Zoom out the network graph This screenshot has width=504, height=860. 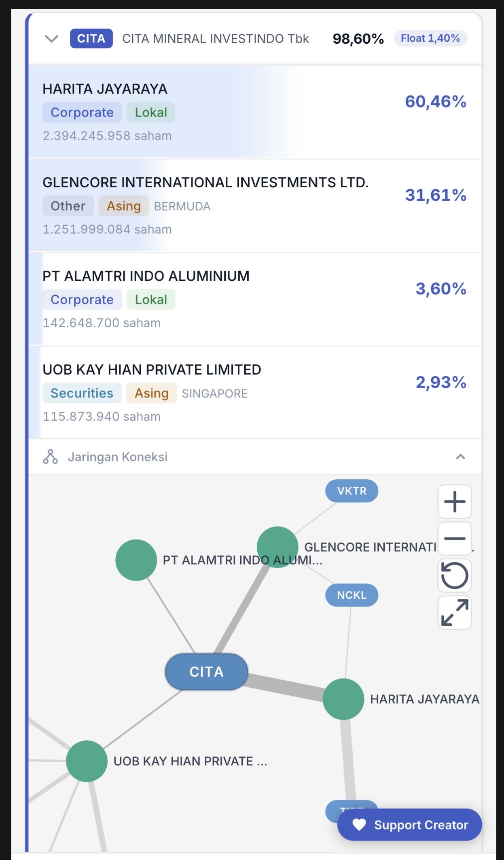(x=455, y=538)
